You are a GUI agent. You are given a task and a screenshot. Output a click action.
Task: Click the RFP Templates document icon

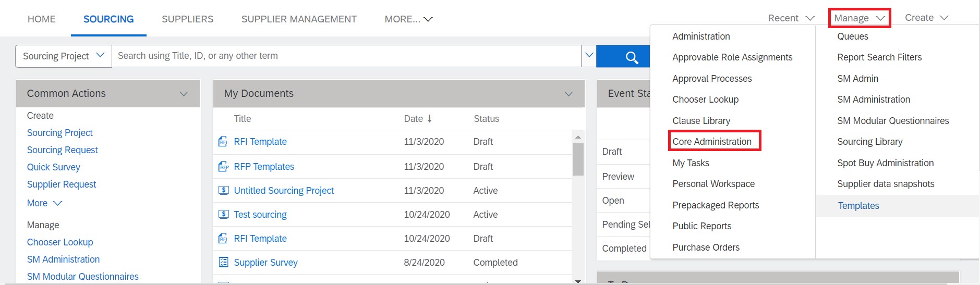(x=223, y=167)
